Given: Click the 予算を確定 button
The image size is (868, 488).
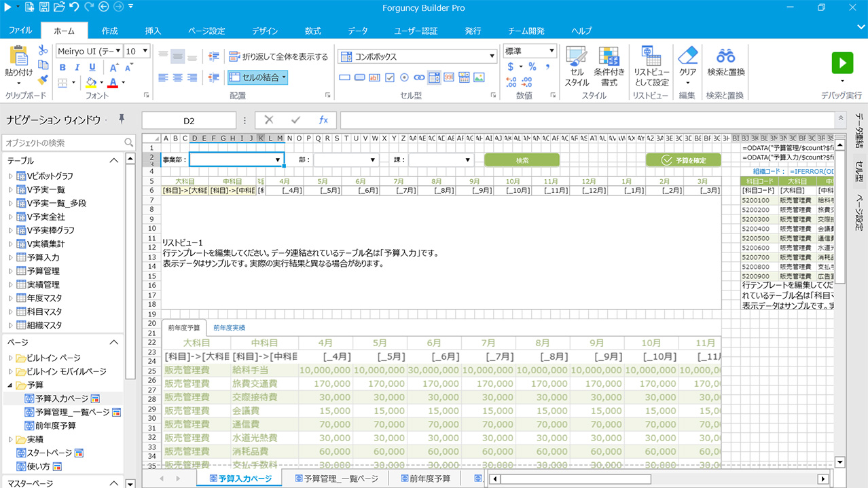Looking at the screenshot, I should tap(683, 160).
